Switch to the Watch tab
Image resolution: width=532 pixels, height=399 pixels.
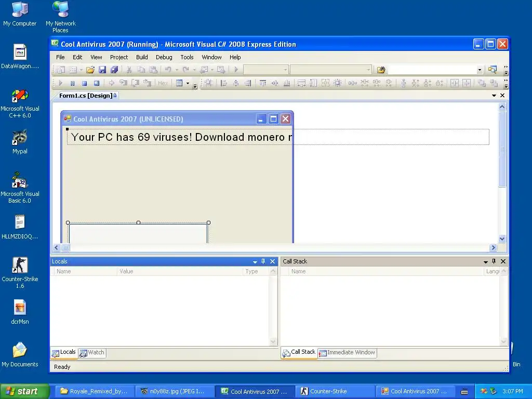[x=92, y=353]
